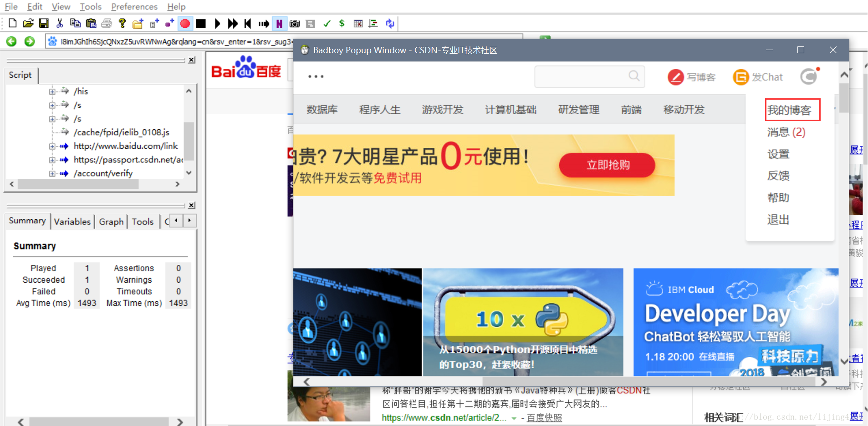Go forward with green right arrow
Image resolution: width=868 pixels, height=426 pixels.
tap(30, 41)
